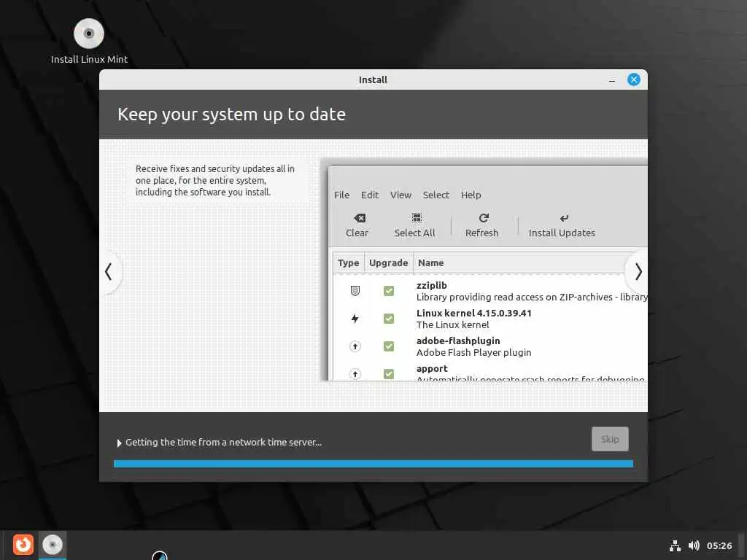Select the apport package name
The width and height of the screenshot is (747, 560).
(432, 368)
